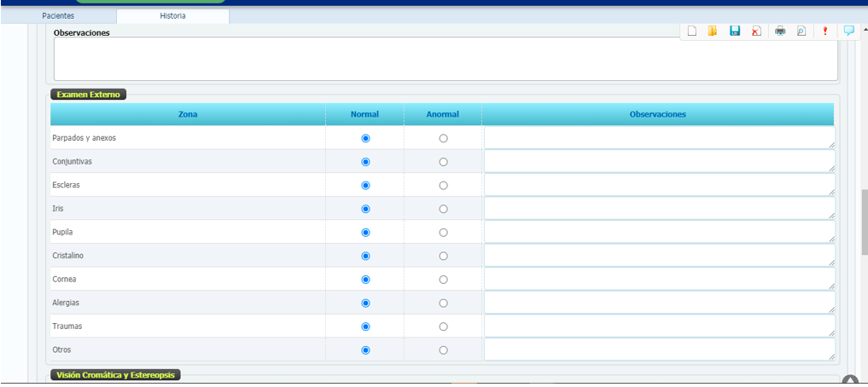Viewport: 868px width, 387px height.
Task: Open print preview magnifier icon
Action: click(801, 32)
